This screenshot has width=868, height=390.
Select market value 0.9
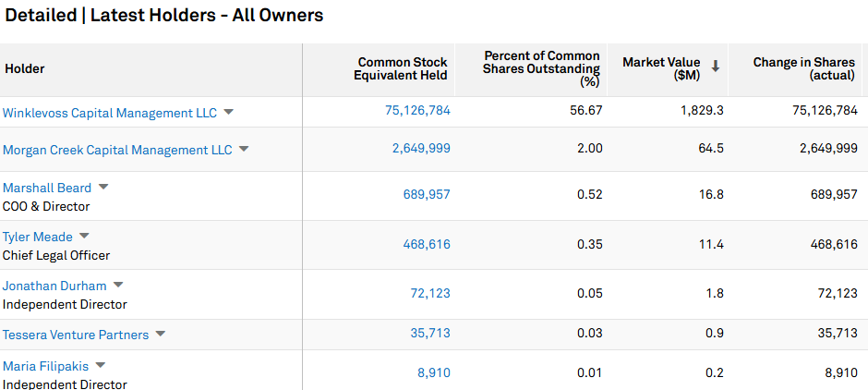pyautogui.click(x=716, y=333)
